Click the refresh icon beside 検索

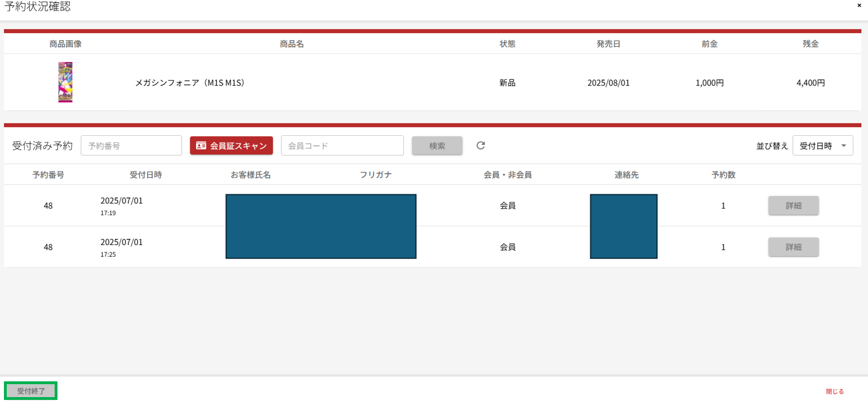point(480,146)
